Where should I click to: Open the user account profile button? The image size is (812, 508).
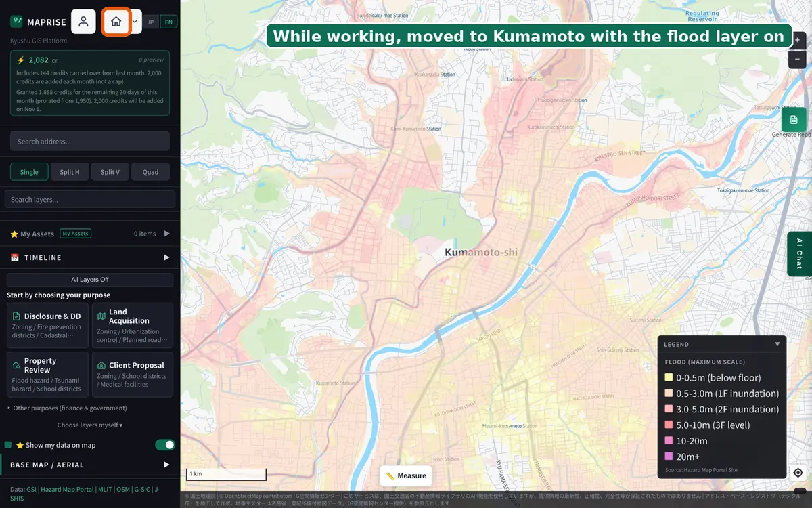click(83, 22)
